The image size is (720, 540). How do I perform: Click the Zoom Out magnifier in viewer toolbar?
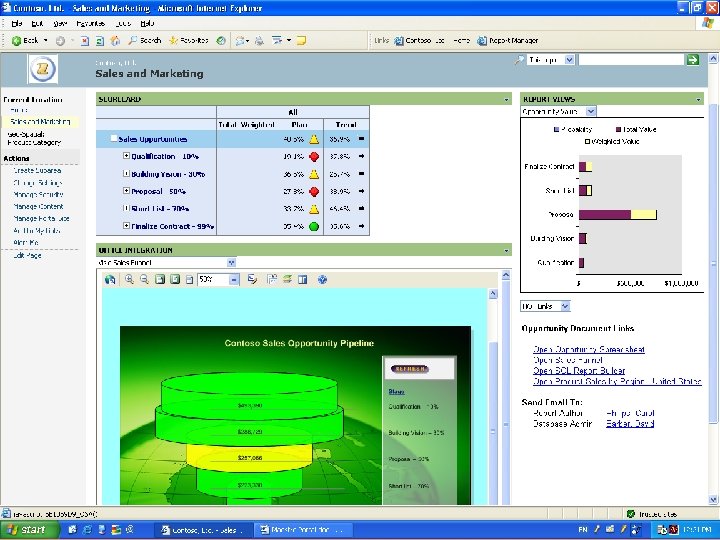tap(144, 279)
